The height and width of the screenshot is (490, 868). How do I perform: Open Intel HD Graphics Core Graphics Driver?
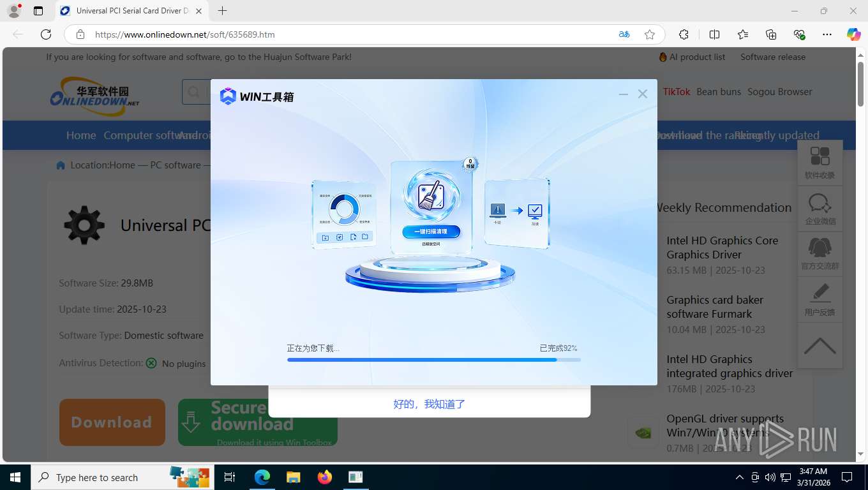[722, 248]
